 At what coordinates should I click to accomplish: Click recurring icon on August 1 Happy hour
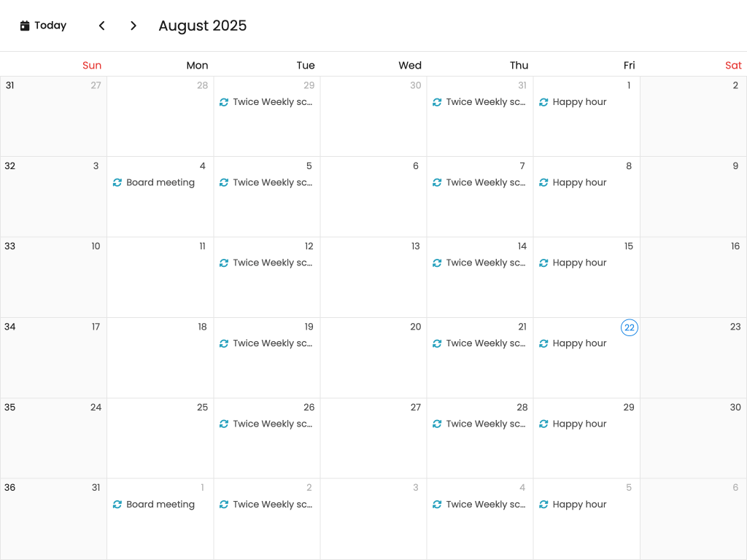pos(543,102)
